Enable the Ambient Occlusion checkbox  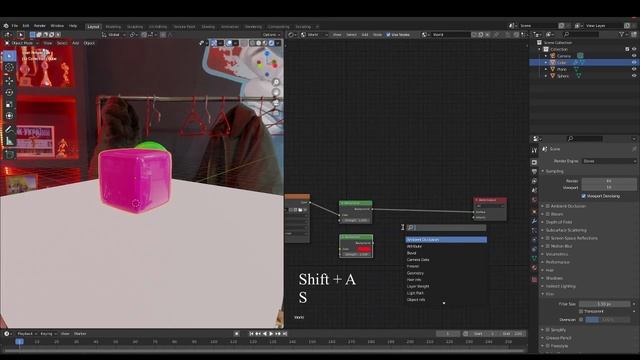coord(548,206)
